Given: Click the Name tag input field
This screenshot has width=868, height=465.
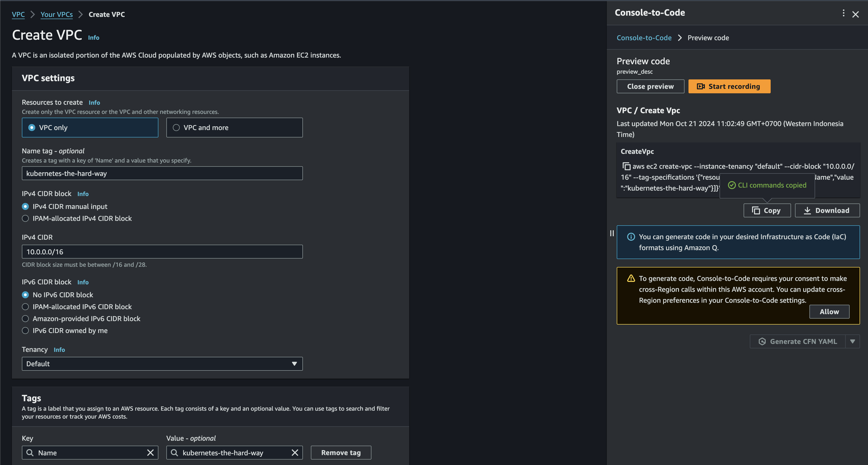Looking at the screenshot, I should 162,173.
